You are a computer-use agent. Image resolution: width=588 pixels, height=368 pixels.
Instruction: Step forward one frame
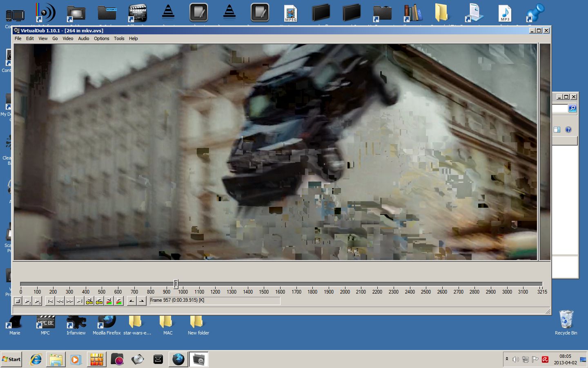click(70, 301)
